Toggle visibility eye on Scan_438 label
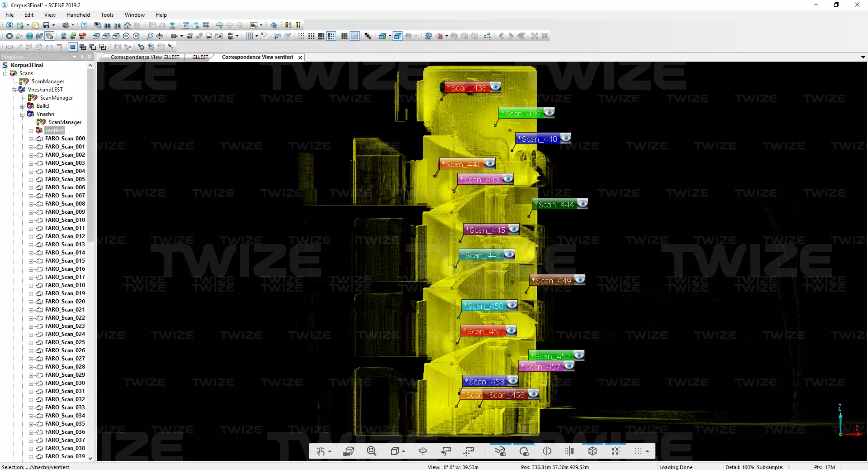Screen dimensions: 868x470 (x=495, y=87)
